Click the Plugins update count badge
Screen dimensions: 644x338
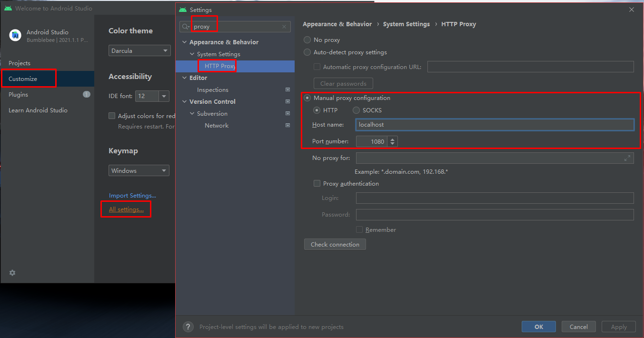(x=86, y=94)
